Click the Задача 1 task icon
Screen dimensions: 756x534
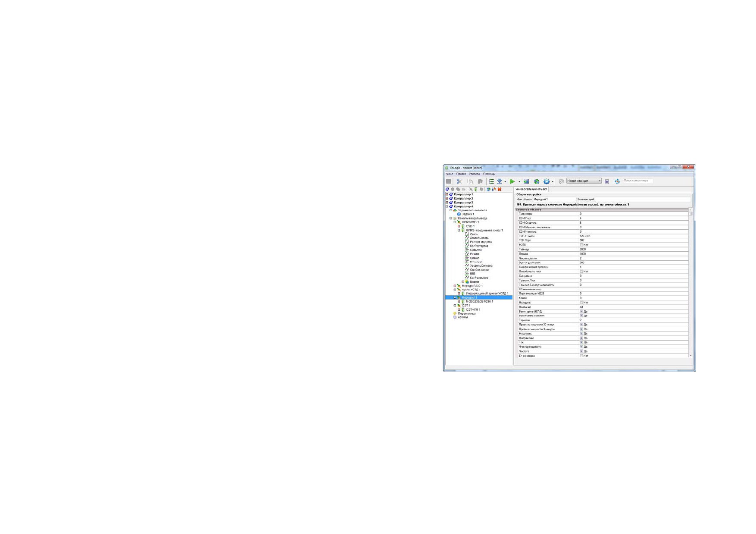click(459, 214)
